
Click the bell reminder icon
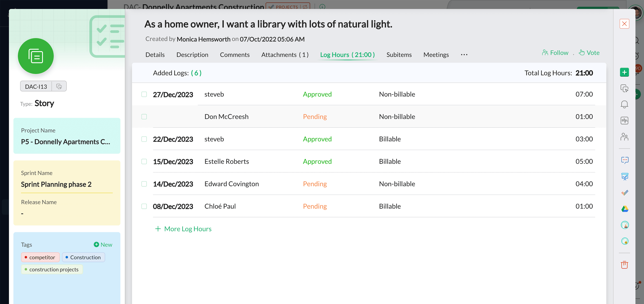click(x=624, y=104)
